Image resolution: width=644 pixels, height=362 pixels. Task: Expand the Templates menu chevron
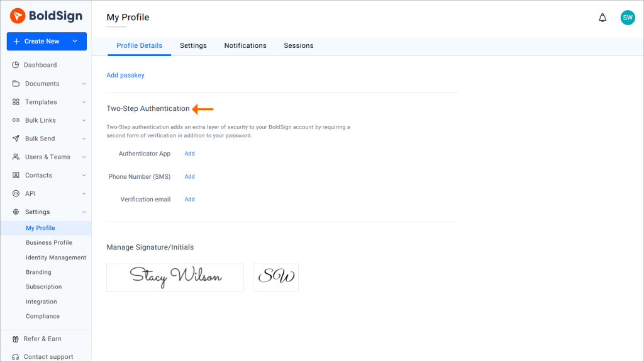(x=84, y=102)
